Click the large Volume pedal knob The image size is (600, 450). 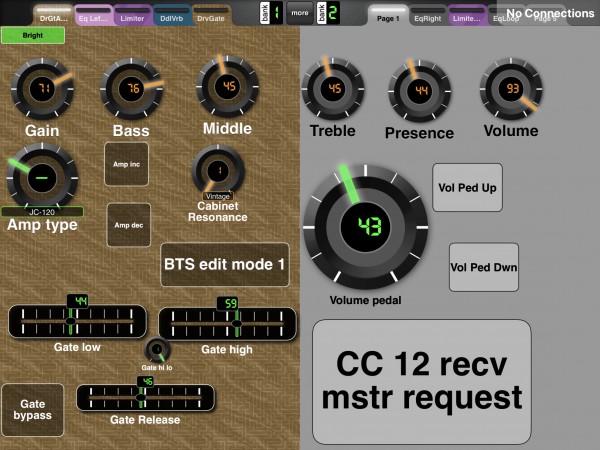[x=365, y=227]
